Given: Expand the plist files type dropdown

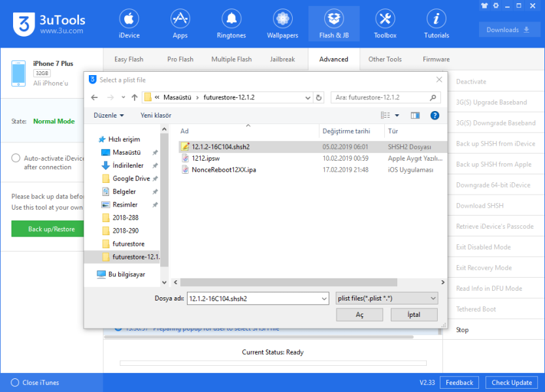Looking at the screenshot, I should [433, 299].
